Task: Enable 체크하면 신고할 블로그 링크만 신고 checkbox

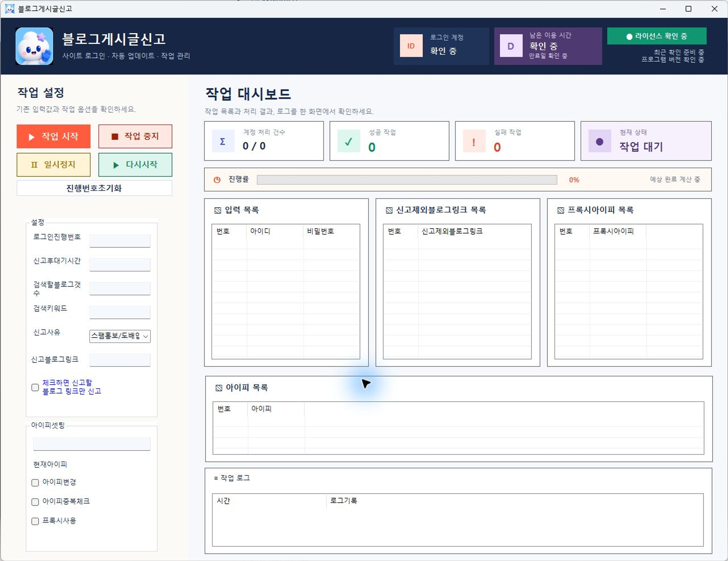Action: pos(35,387)
